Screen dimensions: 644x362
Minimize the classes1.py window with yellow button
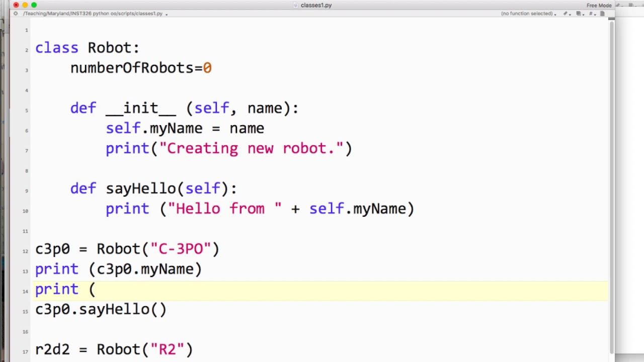click(x=25, y=5)
